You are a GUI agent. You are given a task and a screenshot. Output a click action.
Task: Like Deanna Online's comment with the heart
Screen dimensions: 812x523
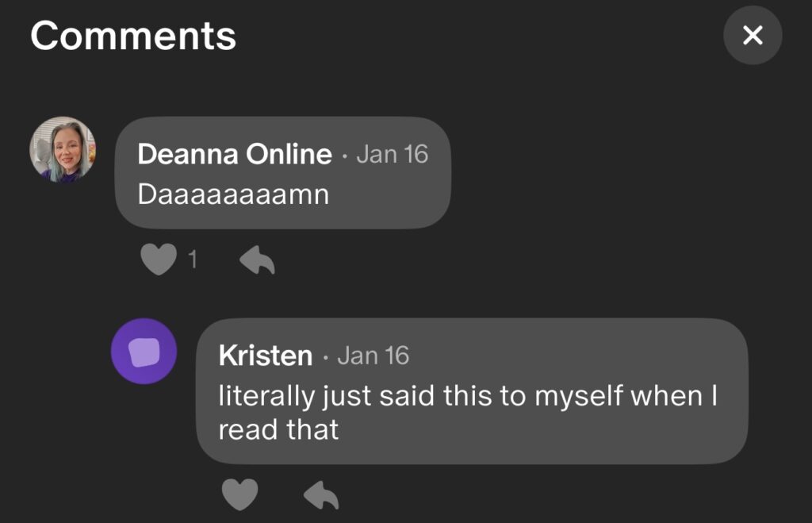[x=158, y=260]
